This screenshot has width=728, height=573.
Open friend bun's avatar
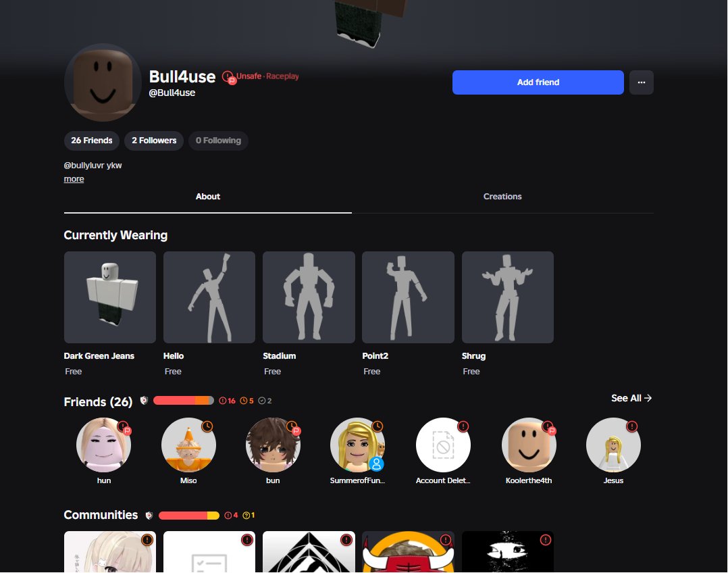273,445
